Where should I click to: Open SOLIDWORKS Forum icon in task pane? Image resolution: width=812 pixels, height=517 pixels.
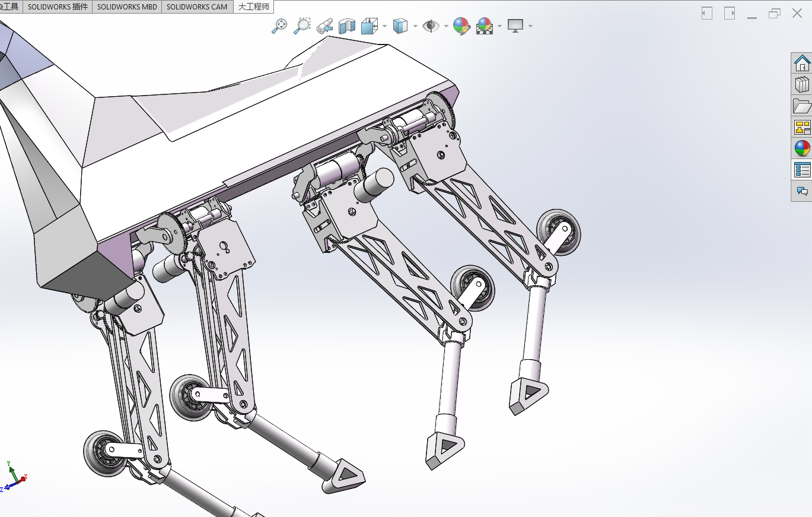802,191
